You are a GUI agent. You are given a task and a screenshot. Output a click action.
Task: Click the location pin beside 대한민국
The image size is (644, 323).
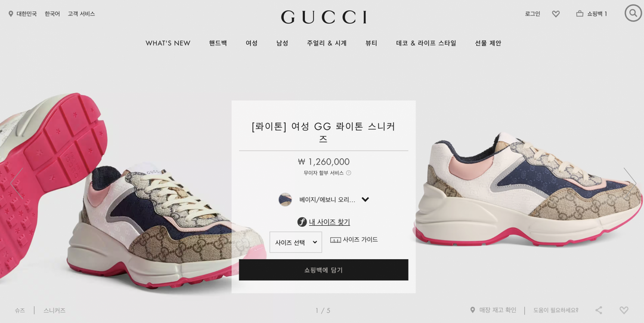11,14
